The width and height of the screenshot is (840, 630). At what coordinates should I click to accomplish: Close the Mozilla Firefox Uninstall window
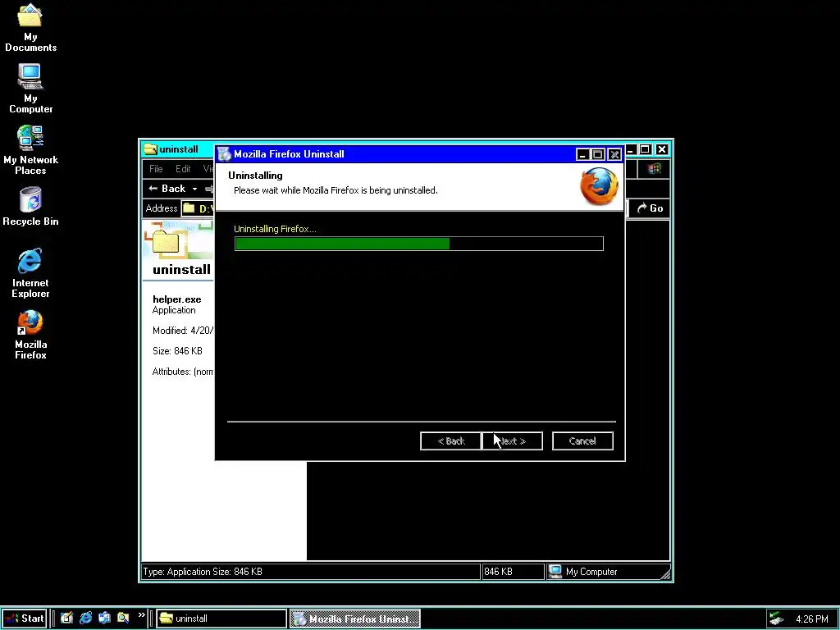click(x=614, y=155)
